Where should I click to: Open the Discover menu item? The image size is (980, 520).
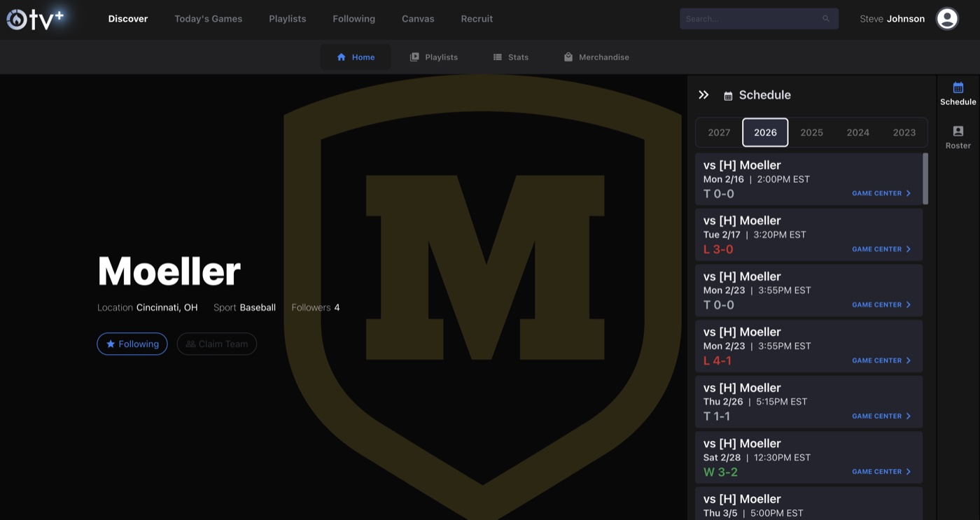pos(128,19)
